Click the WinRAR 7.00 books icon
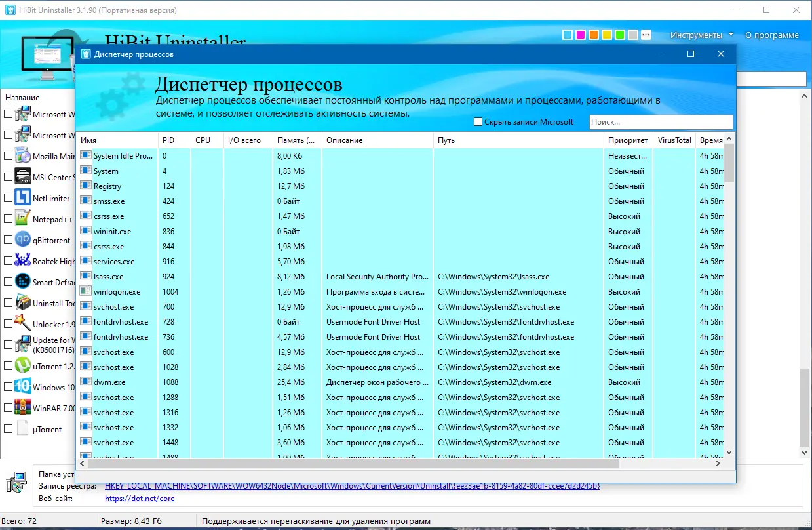 click(23, 407)
